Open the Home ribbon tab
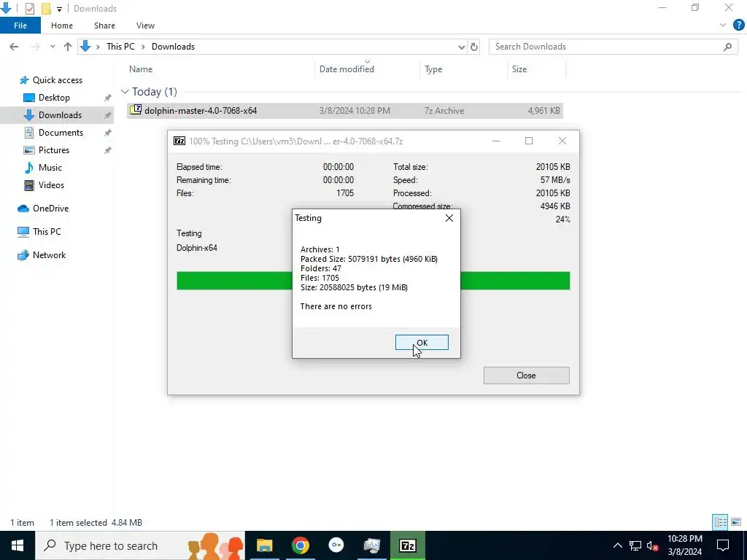This screenshot has height=560, width=747. pyautogui.click(x=62, y=26)
